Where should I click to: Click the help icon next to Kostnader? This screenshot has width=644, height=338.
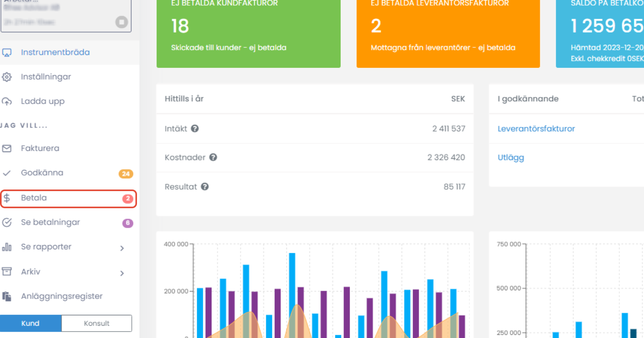(213, 157)
